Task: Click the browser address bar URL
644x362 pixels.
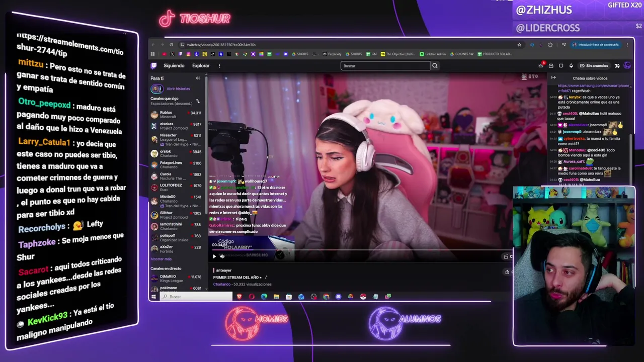Action: point(221,45)
